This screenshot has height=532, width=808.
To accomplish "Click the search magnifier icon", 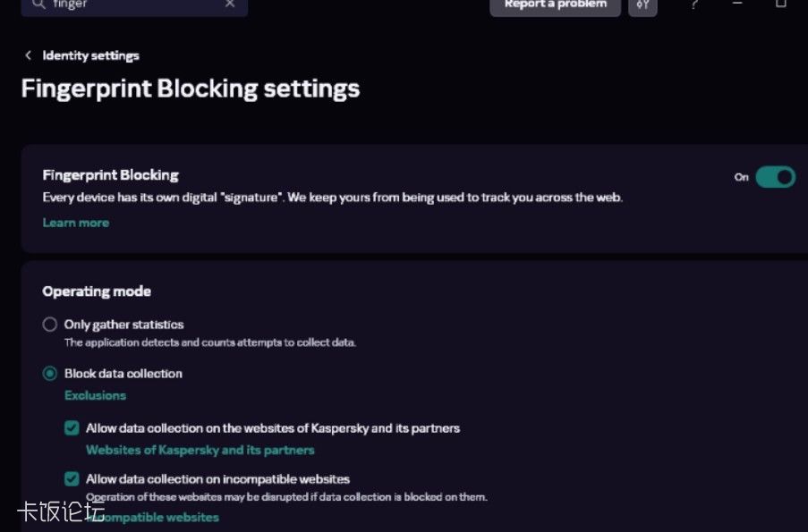I will (x=38, y=4).
